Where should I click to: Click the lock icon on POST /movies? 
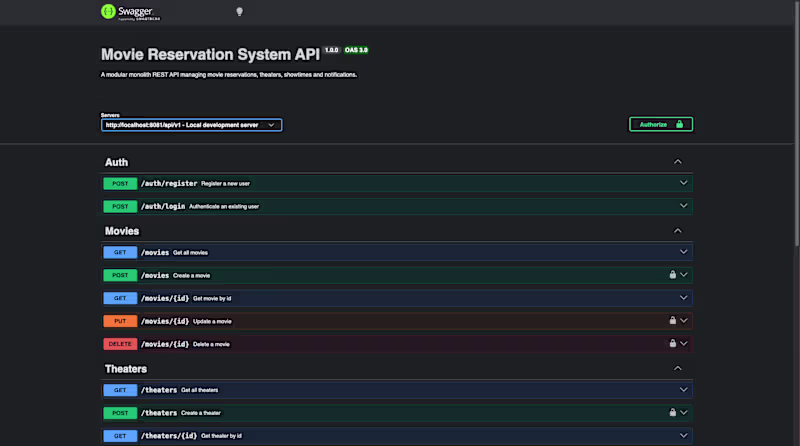[x=672, y=275]
